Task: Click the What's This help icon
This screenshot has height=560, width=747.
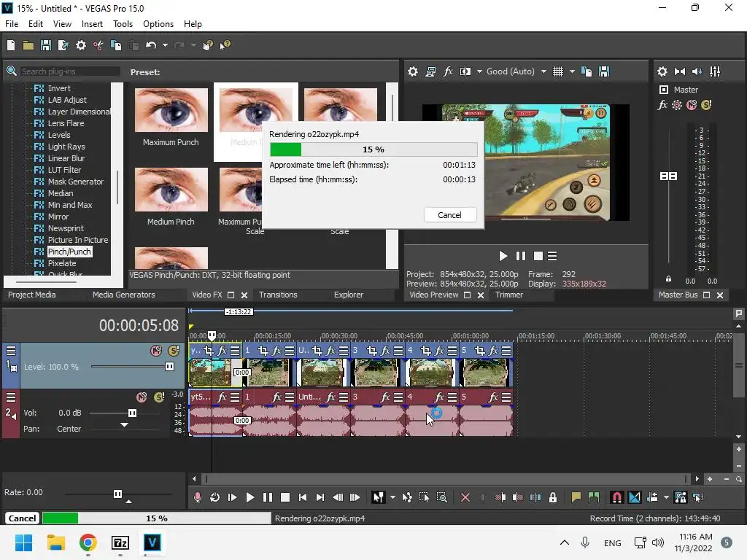Action: click(x=225, y=45)
